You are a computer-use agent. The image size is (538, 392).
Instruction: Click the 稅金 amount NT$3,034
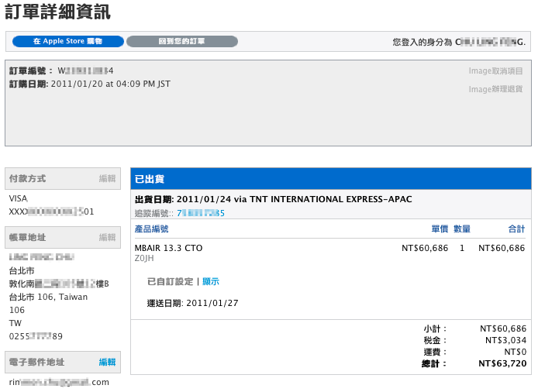tap(505, 340)
